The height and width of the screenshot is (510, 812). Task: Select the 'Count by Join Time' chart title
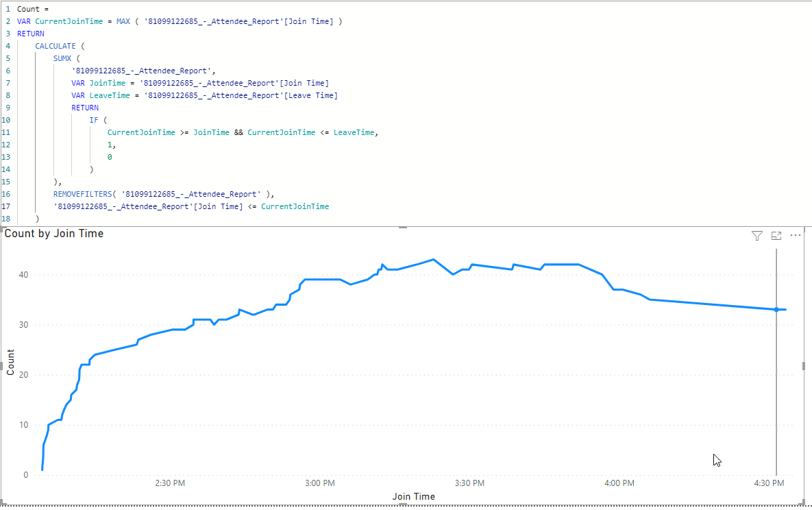[54, 234]
